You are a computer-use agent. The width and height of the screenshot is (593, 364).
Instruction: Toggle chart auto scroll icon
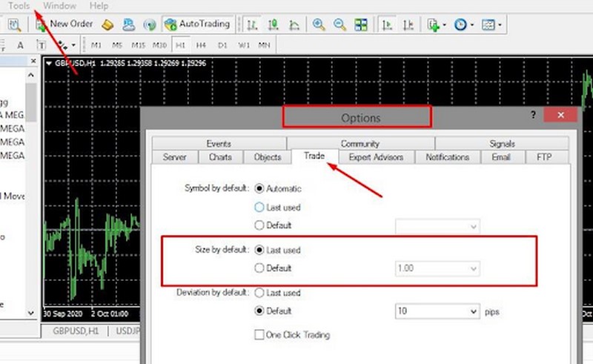(386, 25)
